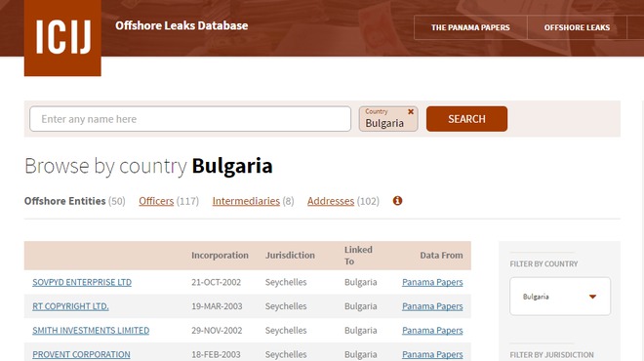The height and width of the screenshot is (361, 644).
Task: Open Panama Papers link in SMITH INVESTMENTS row
Action: point(432,330)
